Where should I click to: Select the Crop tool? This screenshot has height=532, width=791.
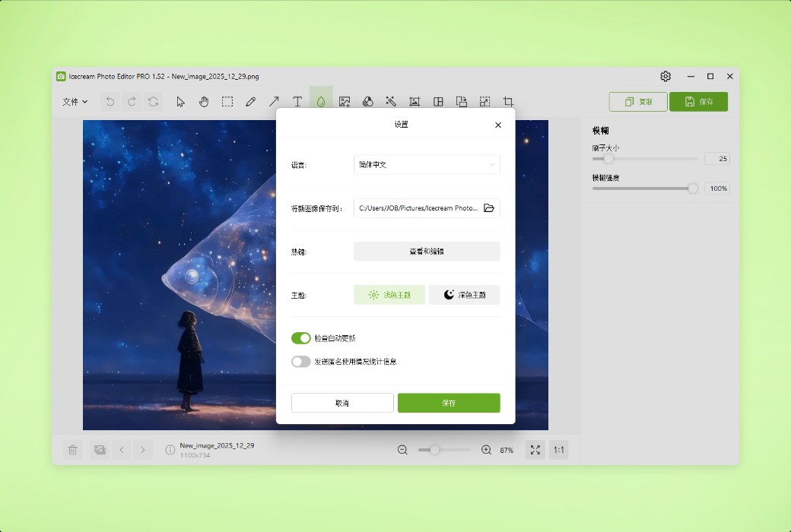coord(508,101)
